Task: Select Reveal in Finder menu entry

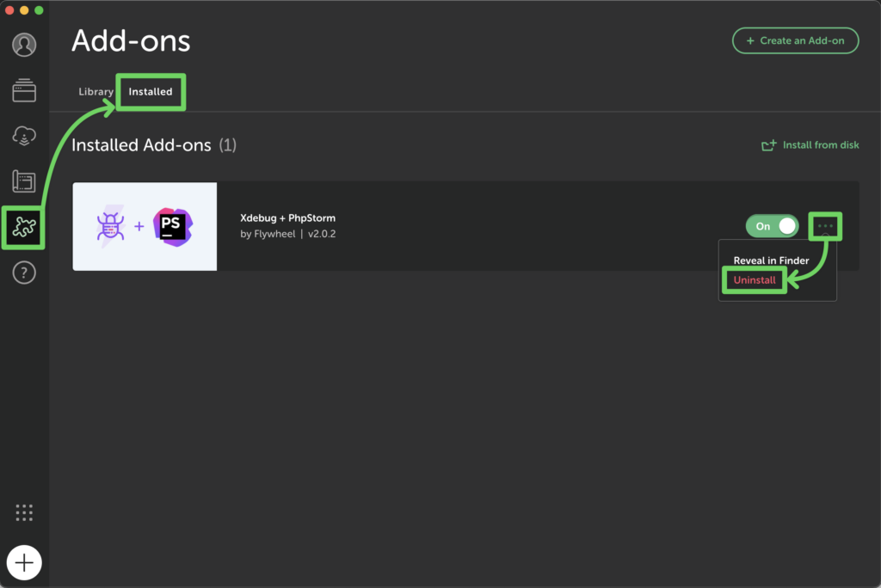Action: [x=771, y=260]
